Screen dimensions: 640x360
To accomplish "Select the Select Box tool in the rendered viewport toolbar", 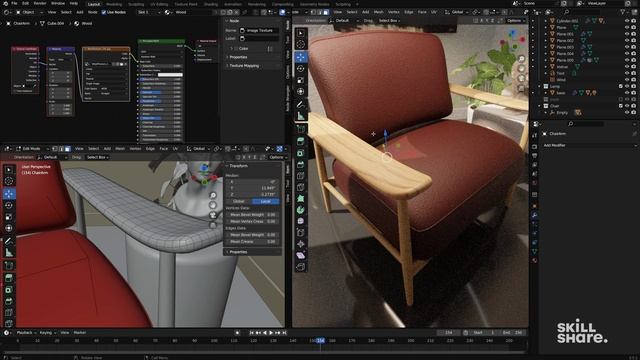I will coord(301,33).
